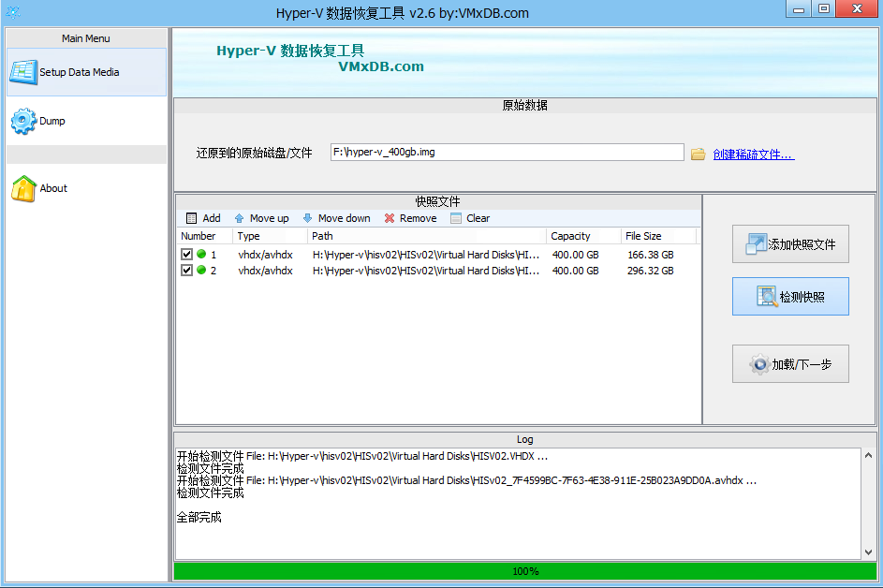Click the Path column header
883x588 pixels.
point(427,236)
